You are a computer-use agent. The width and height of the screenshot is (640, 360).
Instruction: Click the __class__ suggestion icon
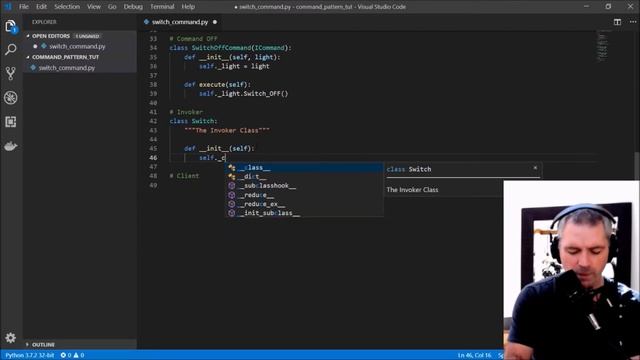tap(231, 168)
